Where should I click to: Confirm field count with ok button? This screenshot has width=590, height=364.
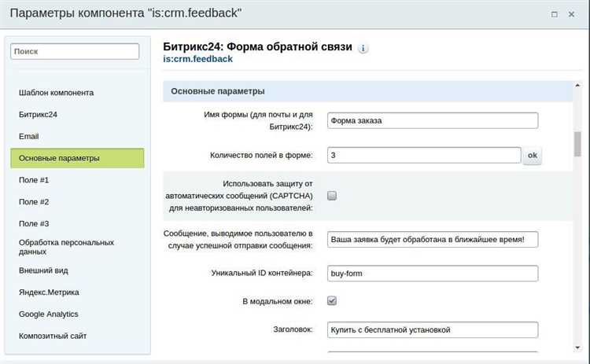(532, 156)
